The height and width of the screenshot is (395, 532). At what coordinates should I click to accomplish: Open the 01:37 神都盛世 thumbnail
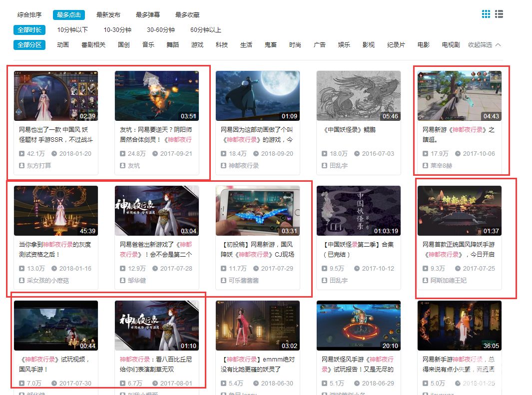(460, 211)
